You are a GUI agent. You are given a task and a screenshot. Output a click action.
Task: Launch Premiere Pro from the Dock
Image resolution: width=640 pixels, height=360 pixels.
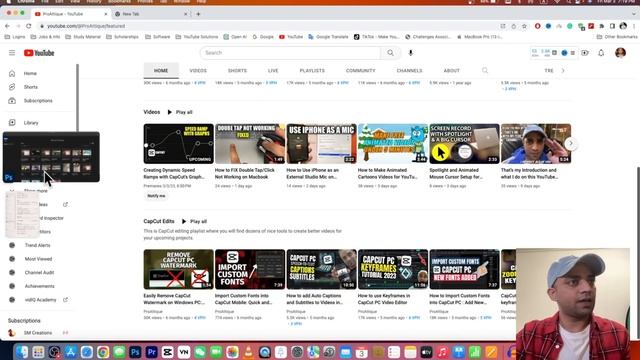pos(151,352)
